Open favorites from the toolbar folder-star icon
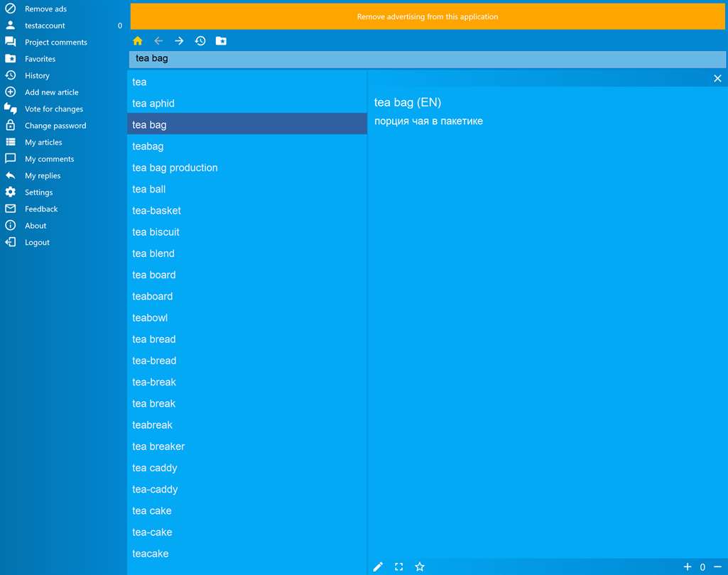Image resolution: width=728 pixels, height=575 pixels. coord(221,41)
